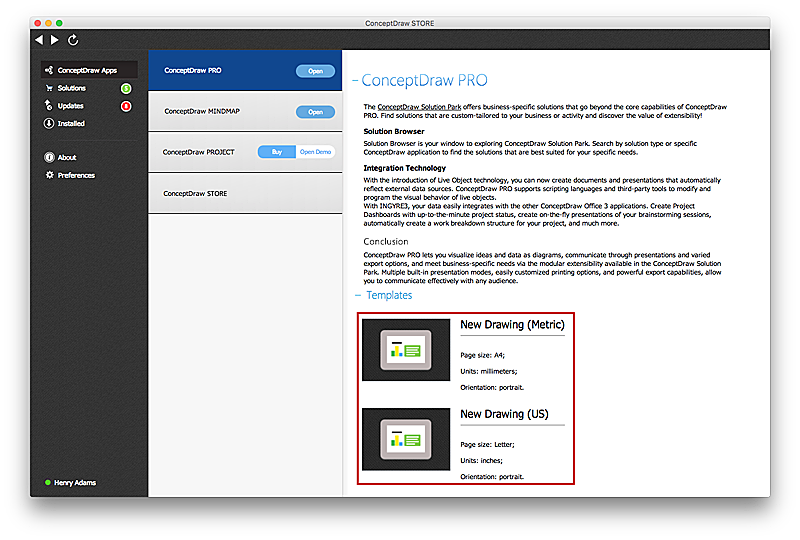Go forward with the right arrow
This screenshot has width=800, height=540.
point(55,39)
